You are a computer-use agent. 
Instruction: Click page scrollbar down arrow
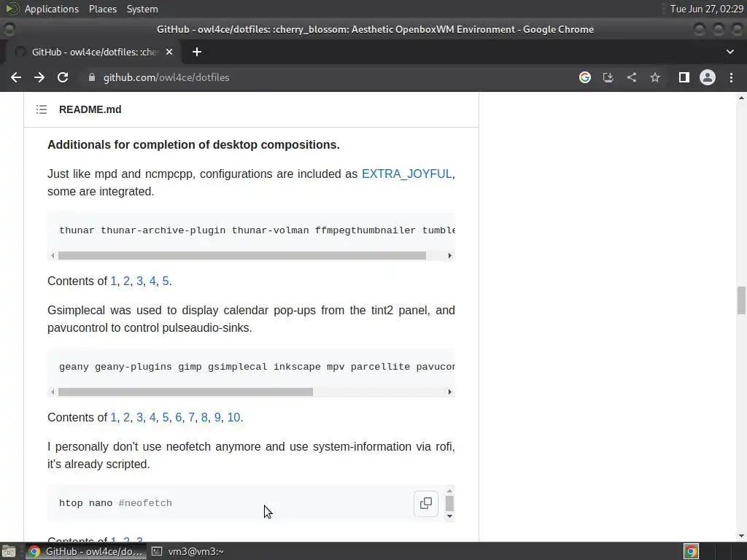741,536
